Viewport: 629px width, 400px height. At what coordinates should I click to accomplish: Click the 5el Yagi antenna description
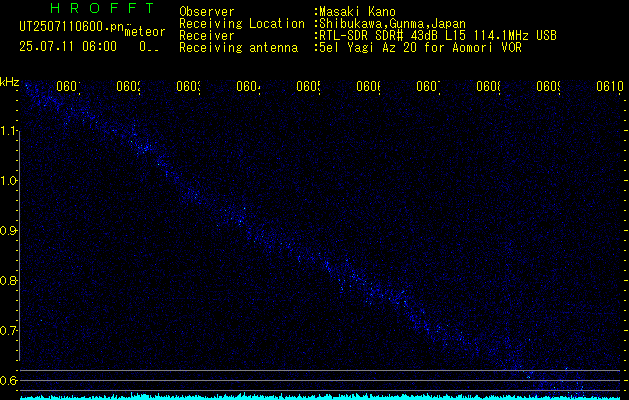click(420, 48)
